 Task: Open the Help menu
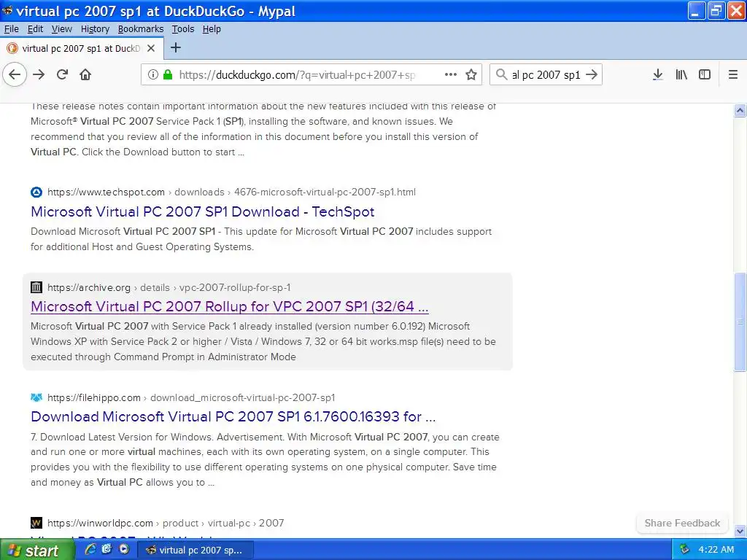click(x=212, y=29)
